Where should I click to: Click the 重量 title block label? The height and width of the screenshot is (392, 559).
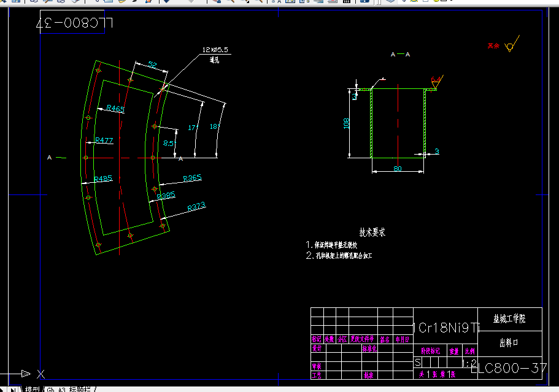[x=454, y=352]
